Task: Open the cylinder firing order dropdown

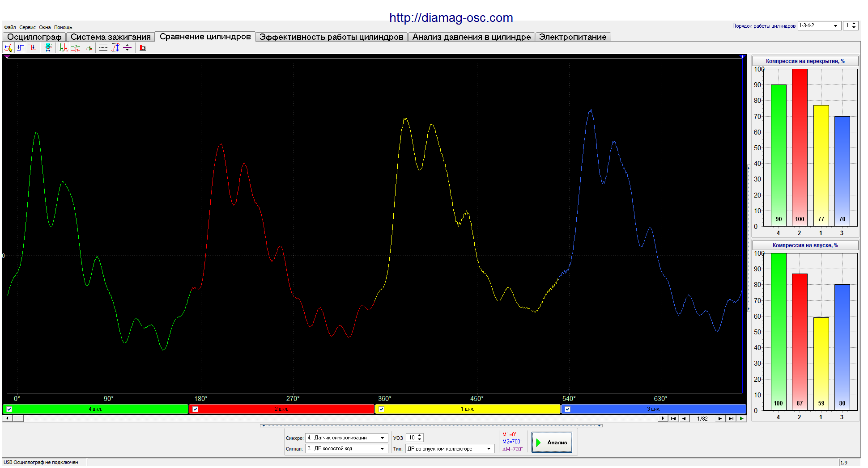Action: [x=835, y=26]
